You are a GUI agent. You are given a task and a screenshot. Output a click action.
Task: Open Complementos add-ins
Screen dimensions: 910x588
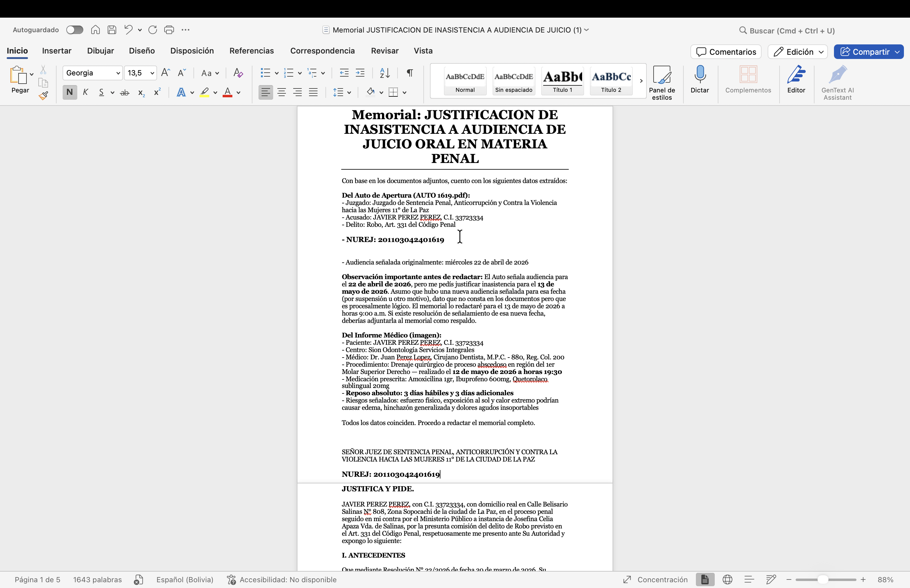pyautogui.click(x=748, y=79)
